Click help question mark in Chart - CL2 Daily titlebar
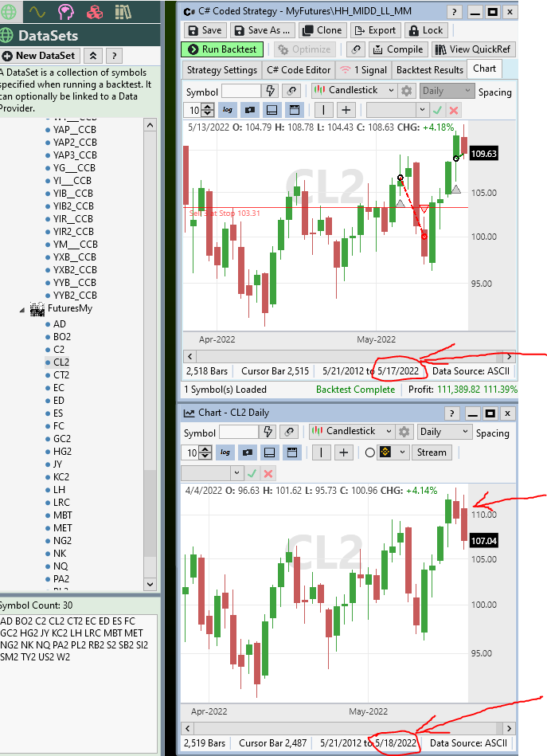This screenshot has height=756, width=547. [x=451, y=413]
